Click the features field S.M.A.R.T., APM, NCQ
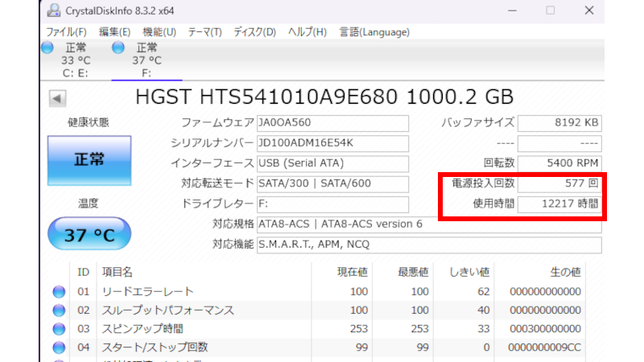This screenshot has width=644, height=362. (429, 245)
